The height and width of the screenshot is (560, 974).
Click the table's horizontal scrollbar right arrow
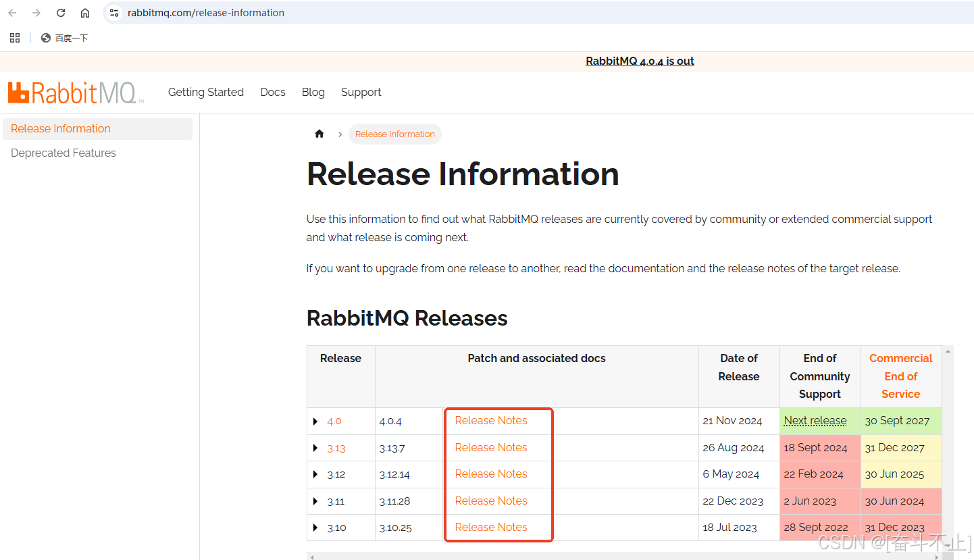pyautogui.click(x=936, y=557)
